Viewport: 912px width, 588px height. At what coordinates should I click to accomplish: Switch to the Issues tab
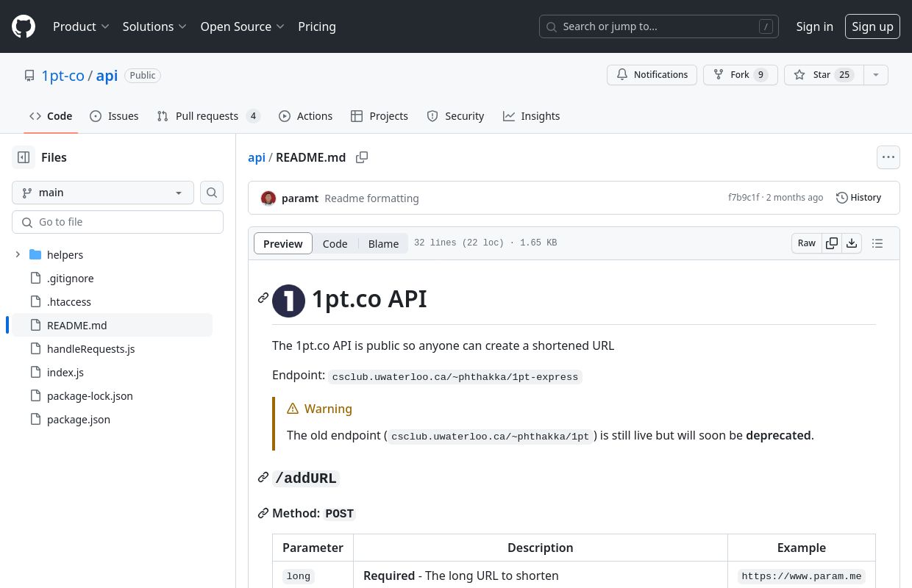(114, 116)
